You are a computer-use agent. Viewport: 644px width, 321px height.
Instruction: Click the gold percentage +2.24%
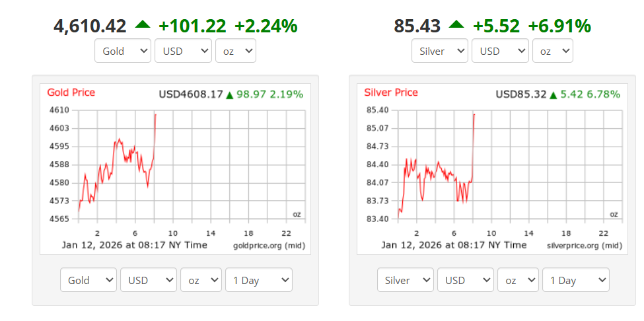(x=266, y=26)
